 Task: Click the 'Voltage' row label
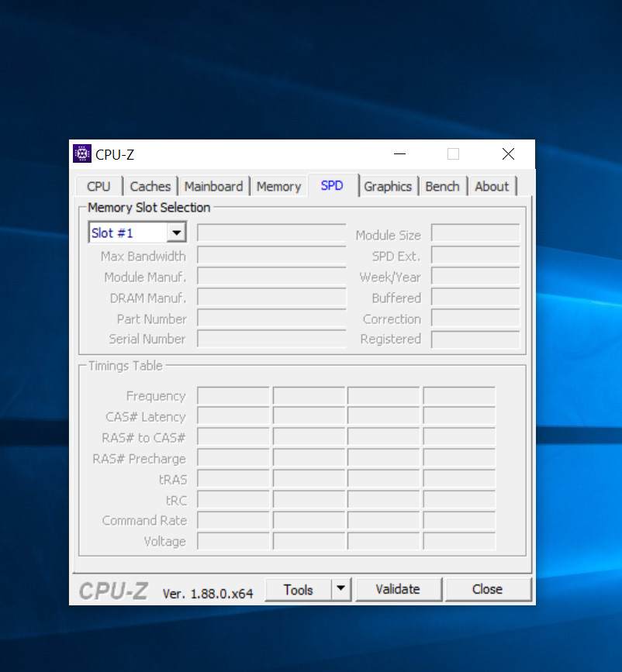[x=165, y=542]
